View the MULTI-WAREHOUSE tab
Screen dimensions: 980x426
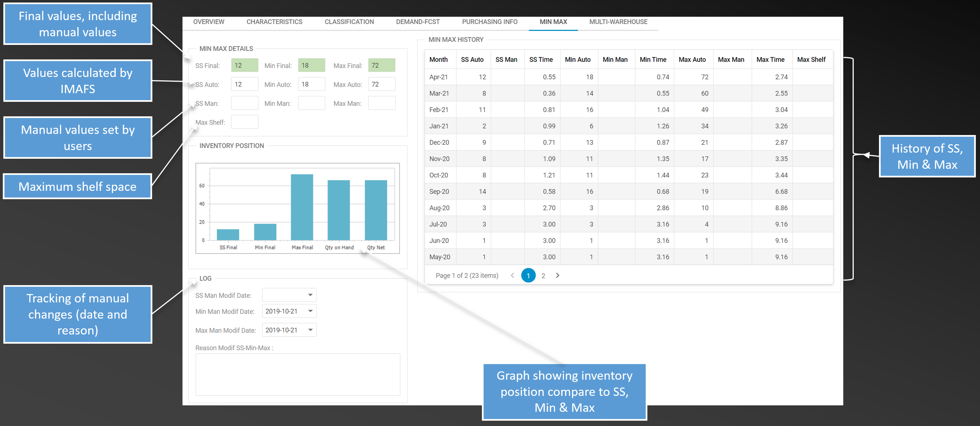click(618, 22)
